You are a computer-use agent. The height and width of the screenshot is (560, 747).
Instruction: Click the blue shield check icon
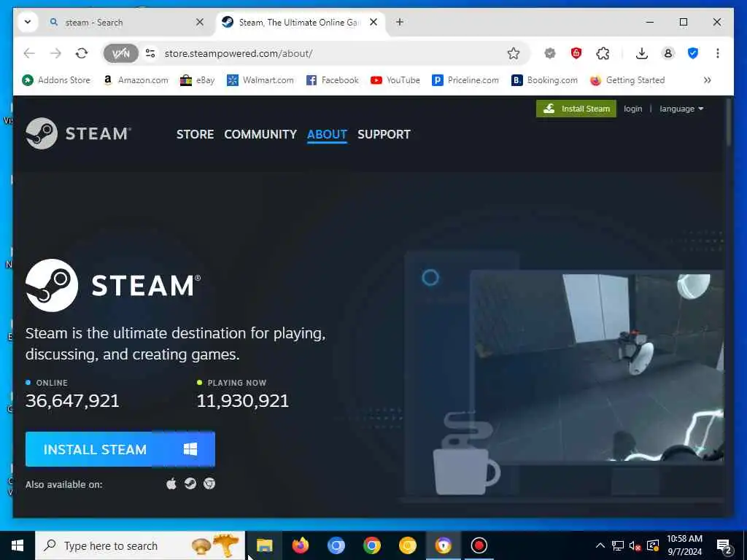[x=693, y=53]
